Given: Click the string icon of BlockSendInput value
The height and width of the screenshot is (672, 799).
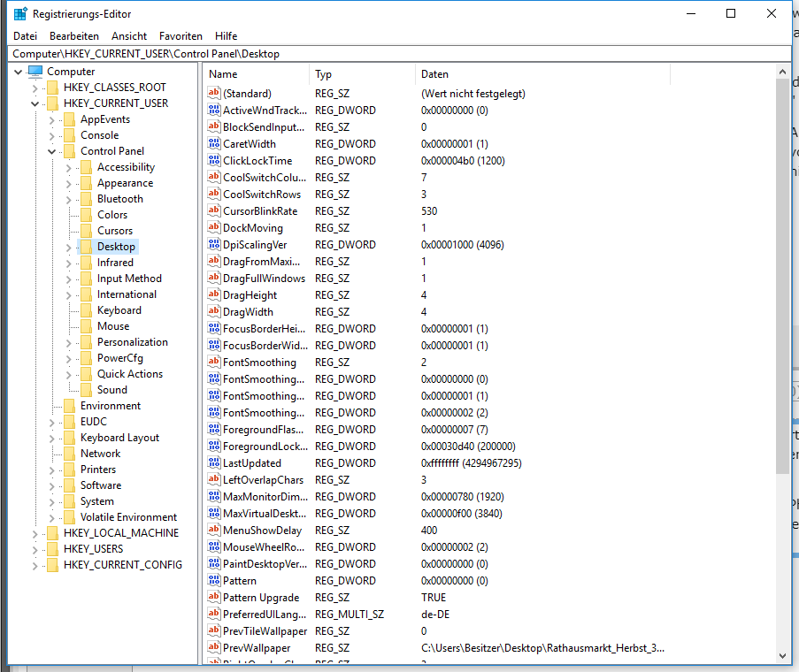Looking at the screenshot, I should [x=214, y=126].
